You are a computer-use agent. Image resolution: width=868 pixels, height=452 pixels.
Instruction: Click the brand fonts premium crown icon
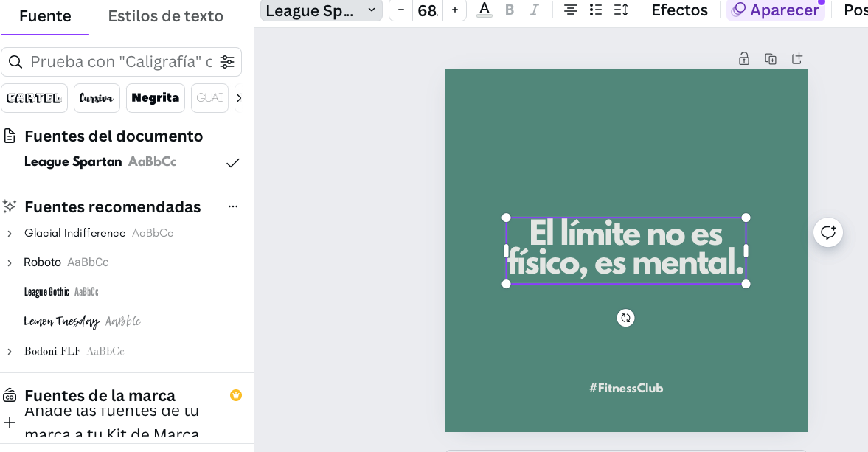pos(236,395)
